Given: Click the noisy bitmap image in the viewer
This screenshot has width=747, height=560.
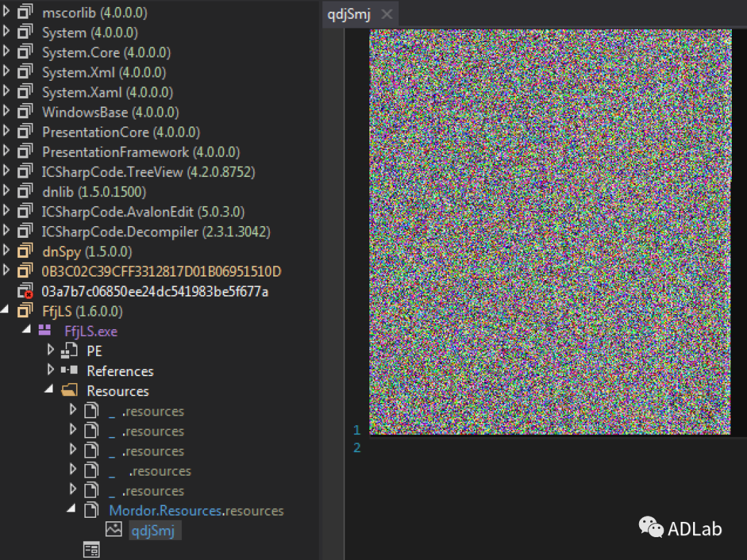Looking at the screenshot, I should click(550, 232).
